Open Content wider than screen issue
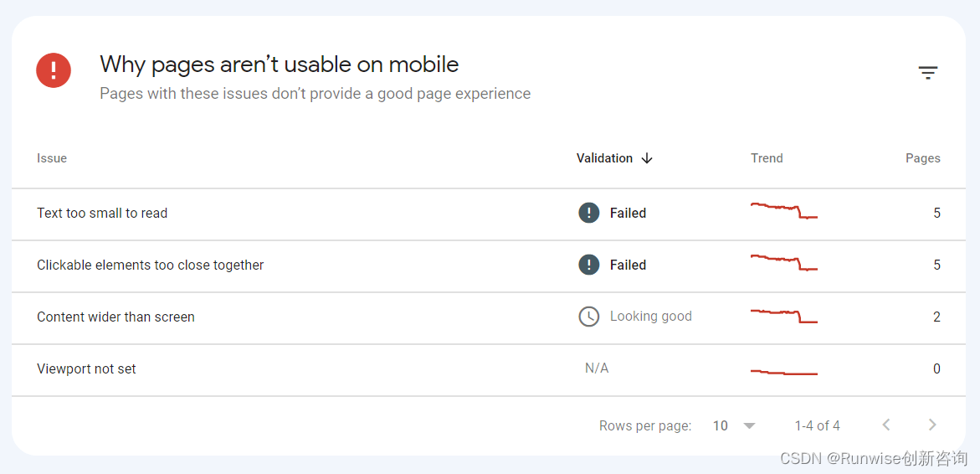Viewport: 980px width, 474px height. [x=115, y=317]
